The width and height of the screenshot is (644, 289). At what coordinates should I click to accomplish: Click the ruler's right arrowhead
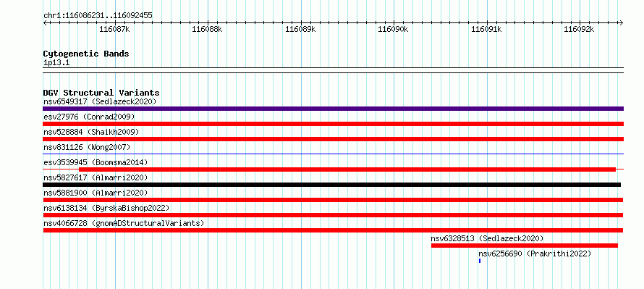[x=621, y=22]
